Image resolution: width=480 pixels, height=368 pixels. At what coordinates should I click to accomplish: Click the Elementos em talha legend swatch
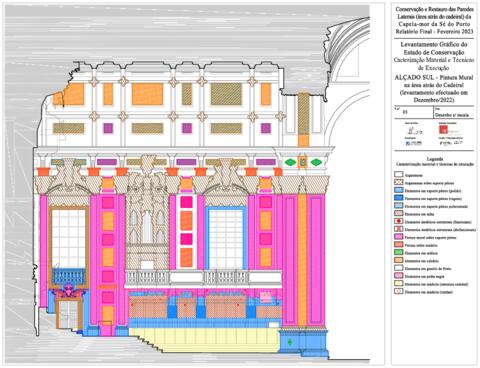pos(399,213)
